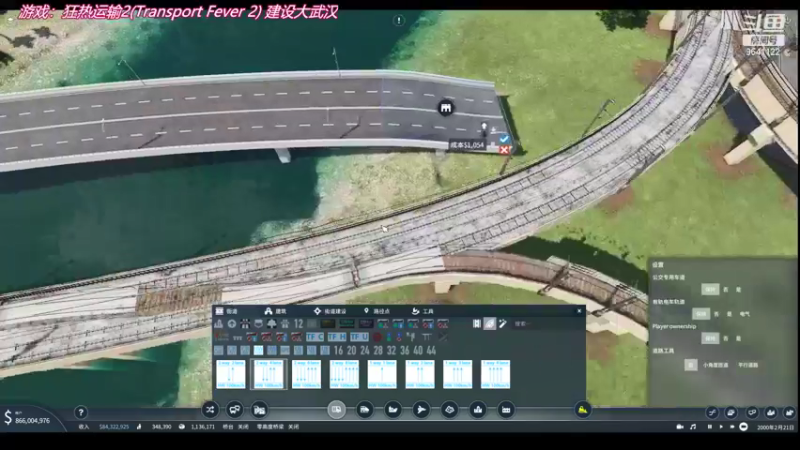
Task: Choose road width 28
Action: 378,350
